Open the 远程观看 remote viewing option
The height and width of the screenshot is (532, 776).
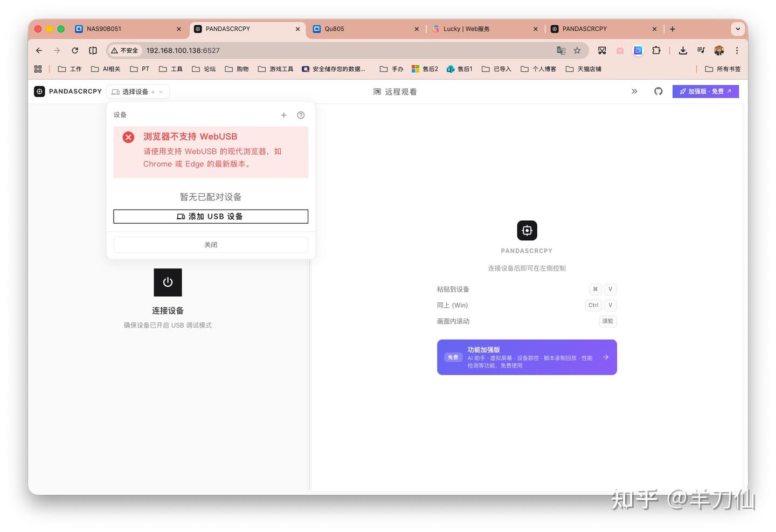pos(395,92)
